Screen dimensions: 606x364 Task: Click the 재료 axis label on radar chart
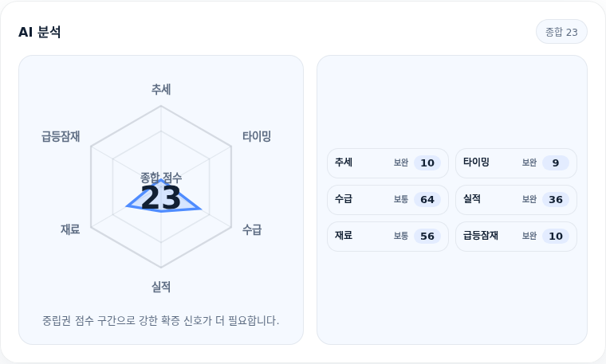tap(70, 229)
